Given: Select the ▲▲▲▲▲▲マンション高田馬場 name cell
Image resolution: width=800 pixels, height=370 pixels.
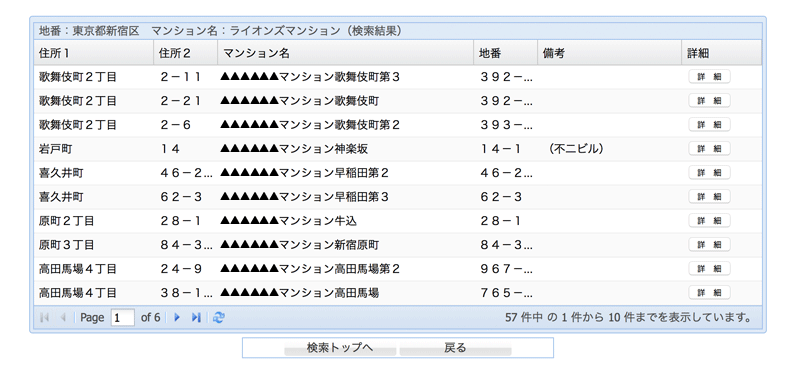Looking at the screenshot, I should tap(346, 293).
